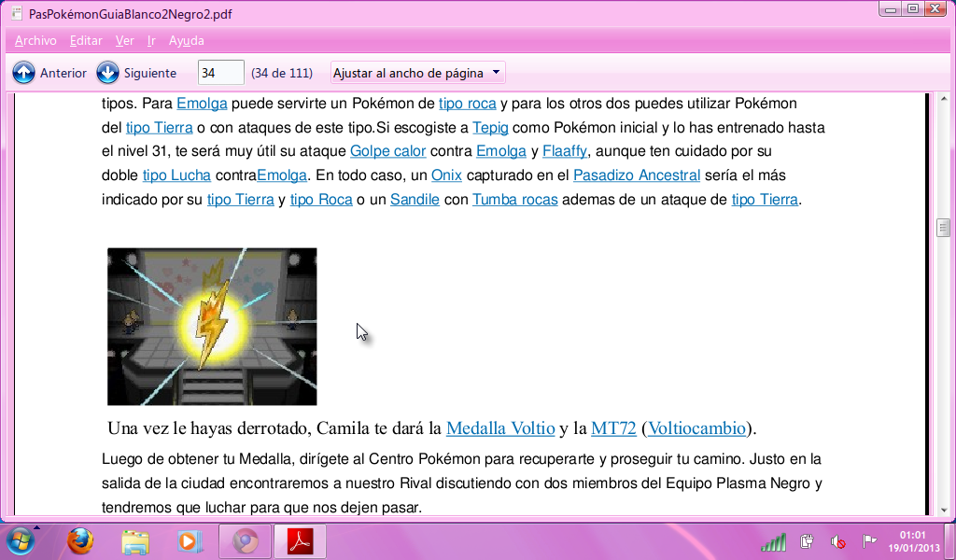
Task: Click the '(34 de 111)' page count text
Action: tap(282, 73)
